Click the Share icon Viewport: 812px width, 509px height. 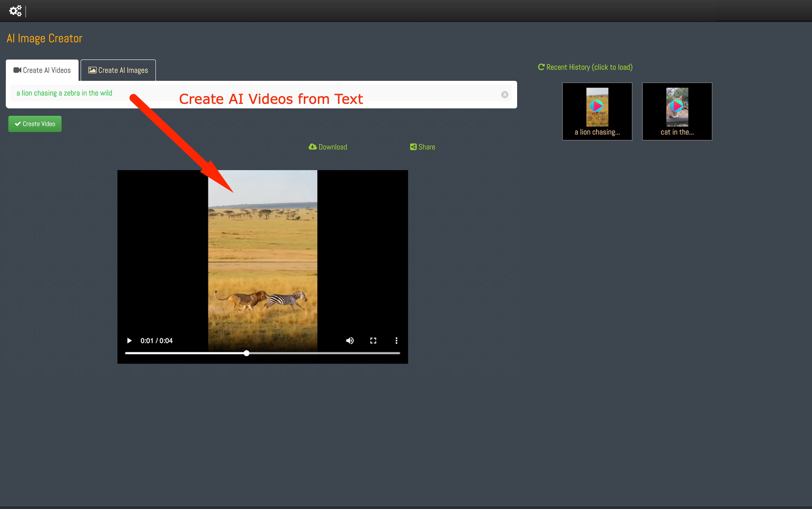pos(413,147)
